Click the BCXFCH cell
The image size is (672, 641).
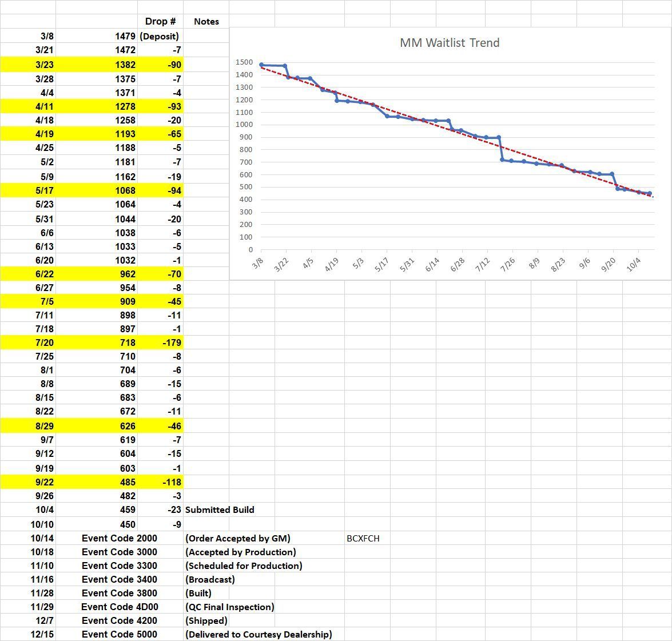coord(364,538)
